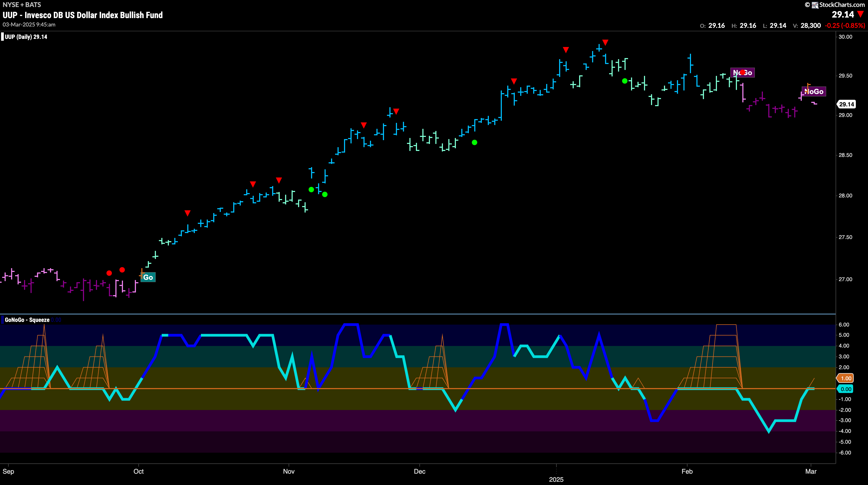Click the Volume value V: 28,300

[x=806, y=26]
